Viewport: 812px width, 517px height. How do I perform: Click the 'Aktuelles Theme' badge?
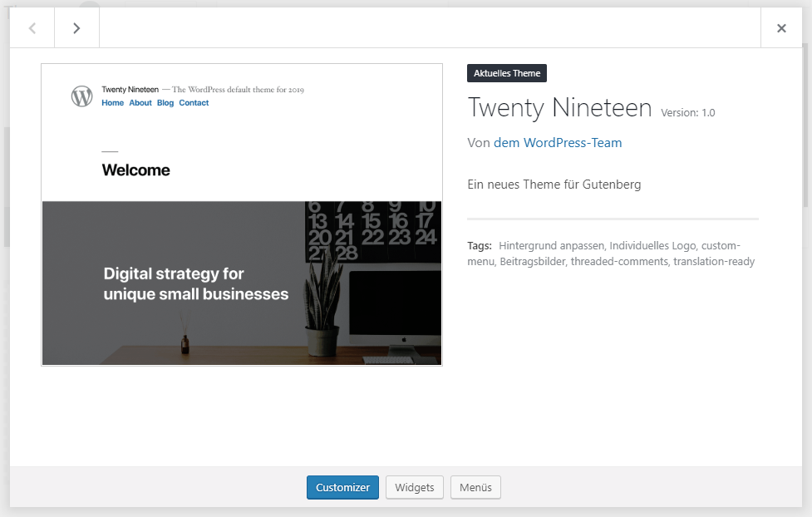click(x=507, y=73)
